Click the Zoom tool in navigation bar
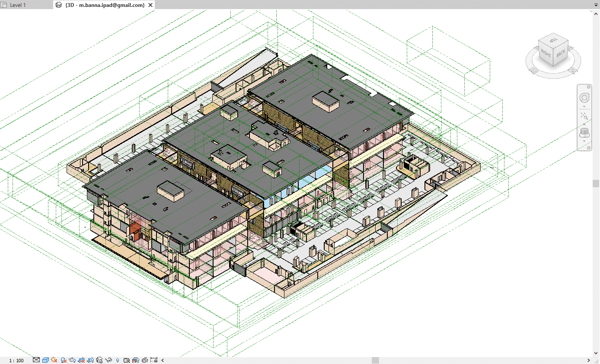This screenshot has height=364, width=600. coord(584,116)
